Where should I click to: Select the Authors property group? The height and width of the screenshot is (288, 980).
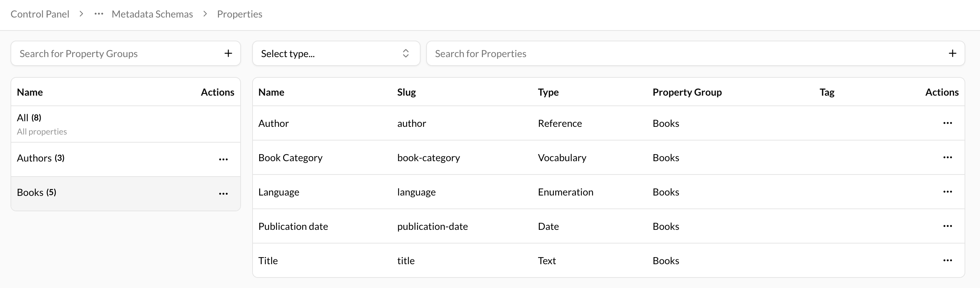[40, 158]
